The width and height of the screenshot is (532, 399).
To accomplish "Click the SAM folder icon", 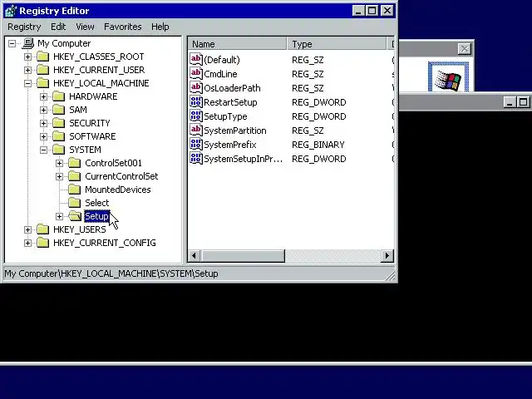I will pos(59,110).
